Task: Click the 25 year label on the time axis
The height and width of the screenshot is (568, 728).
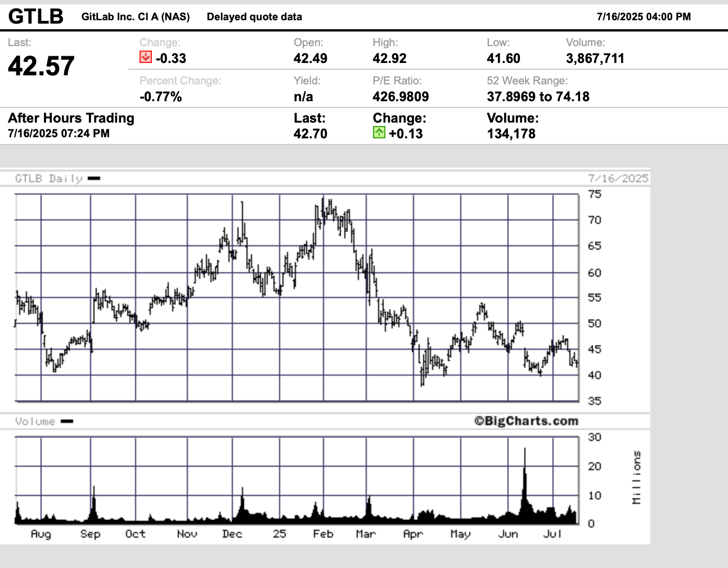Action: [x=280, y=534]
